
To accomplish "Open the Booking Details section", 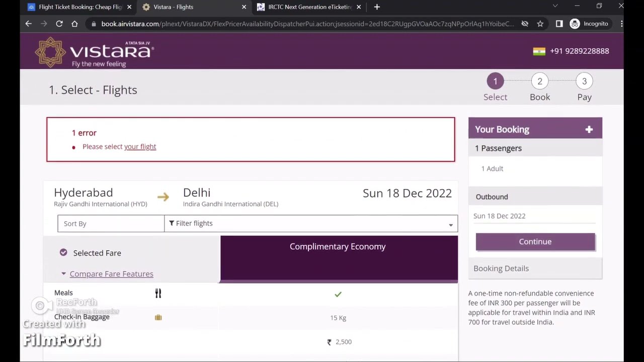I will tap(535, 268).
